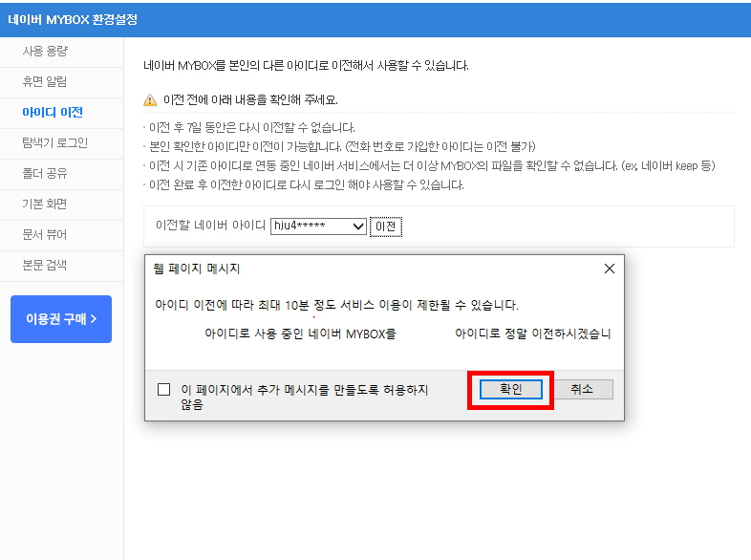Click the 이전 전에 아래 내용을 확인 heading
The height and width of the screenshot is (560, 751).
coord(250,99)
